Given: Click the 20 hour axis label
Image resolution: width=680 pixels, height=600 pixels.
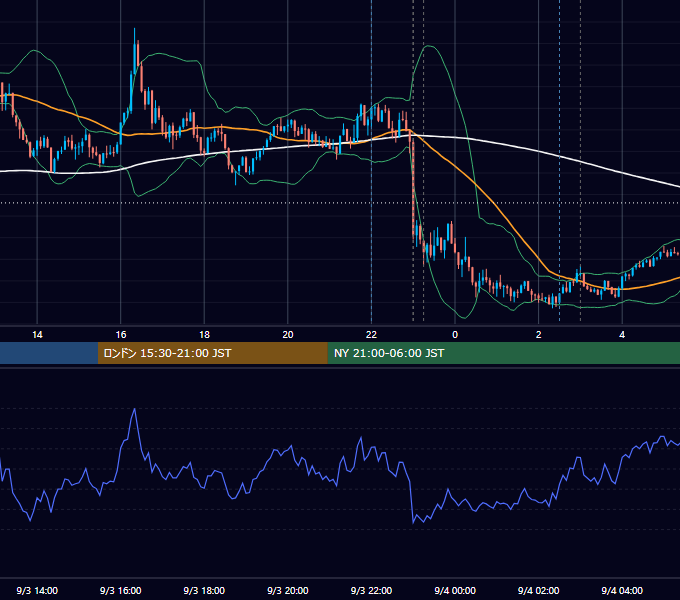Looking at the screenshot, I should pos(288,335).
